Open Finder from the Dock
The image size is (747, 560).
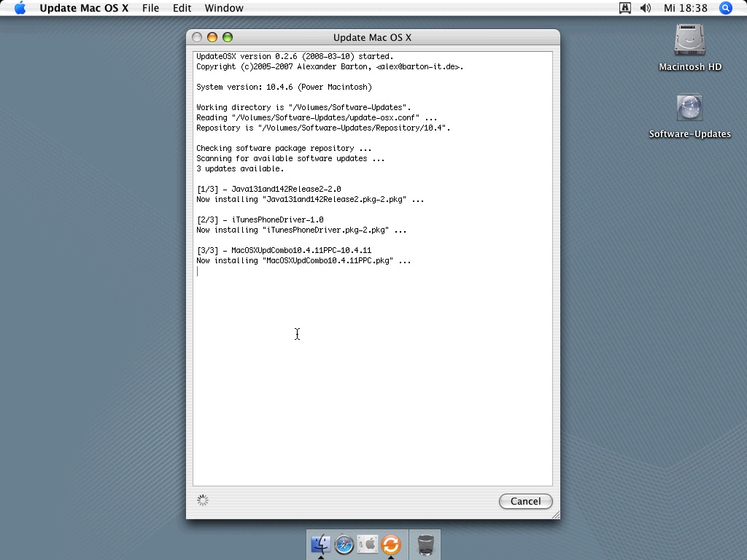click(x=321, y=544)
